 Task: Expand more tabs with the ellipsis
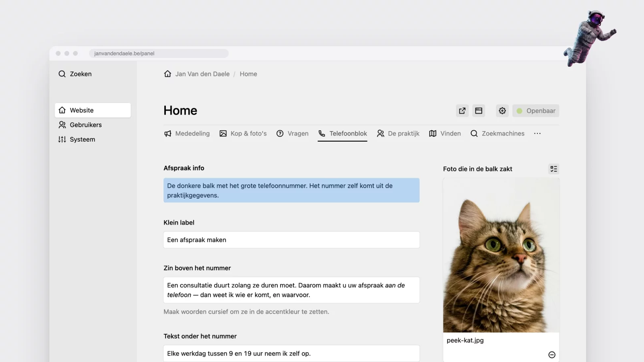(537, 134)
